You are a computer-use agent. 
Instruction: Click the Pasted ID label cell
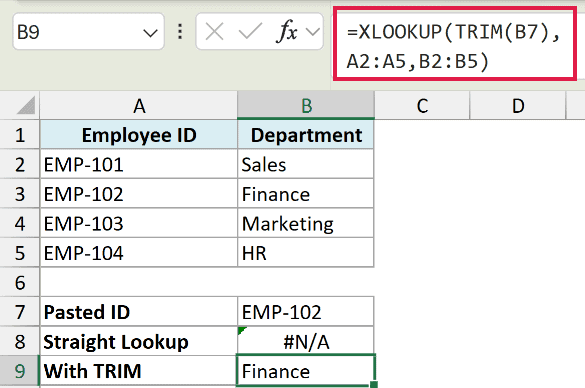(139, 312)
